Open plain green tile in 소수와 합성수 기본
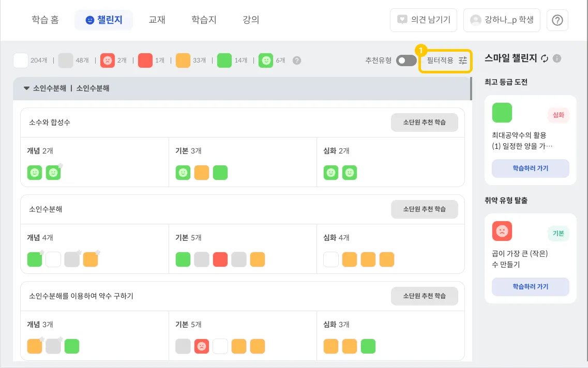The height and width of the screenshot is (368, 588). [220, 173]
